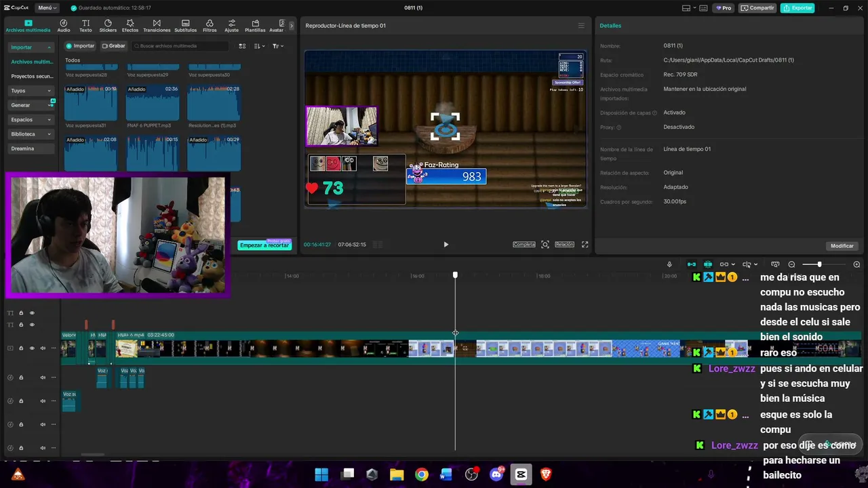The image size is (868, 488).
Task: Open the Compartir share button
Action: (x=757, y=8)
